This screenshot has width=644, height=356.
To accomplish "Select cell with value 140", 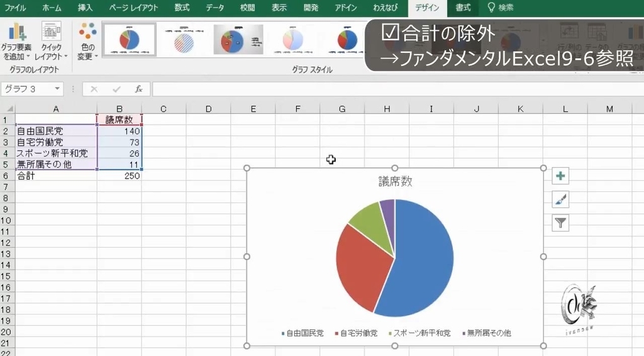I will pos(119,131).
